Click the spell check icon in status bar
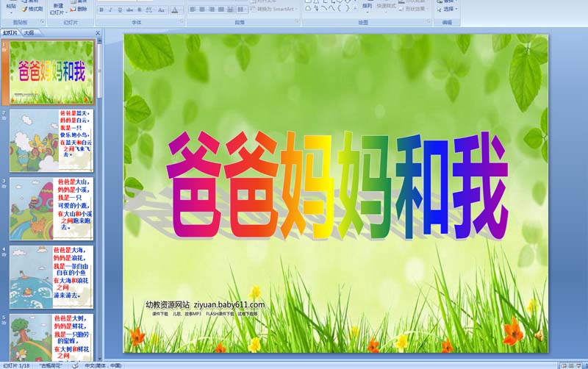The image size is (588, 369). click(75, 365)
